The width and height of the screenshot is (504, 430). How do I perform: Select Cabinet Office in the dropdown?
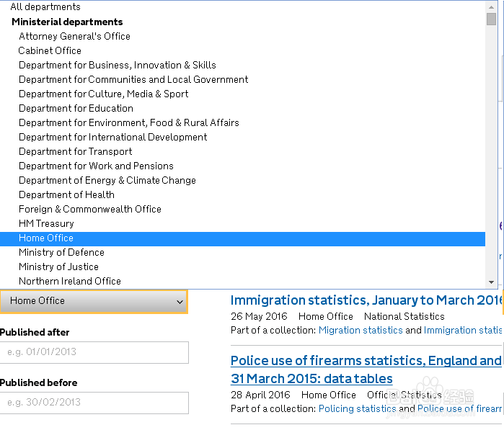tap(50, 50)
